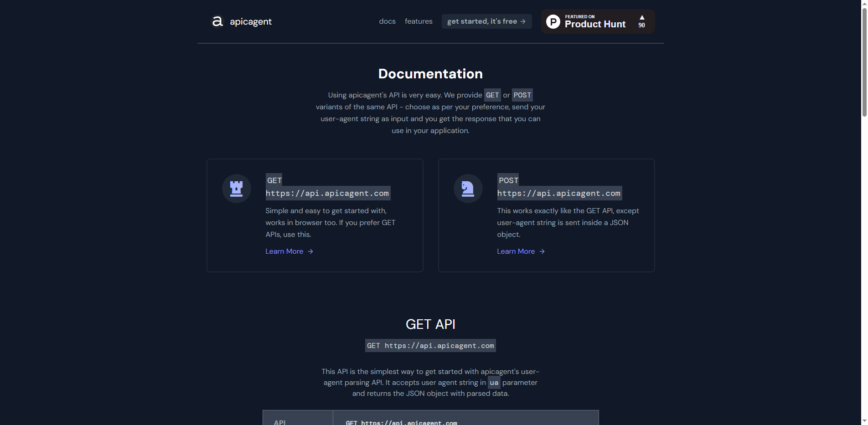Click arrow icon next to GET Learn More
Screen dimensions: 868x425
(x=310, y=251)
